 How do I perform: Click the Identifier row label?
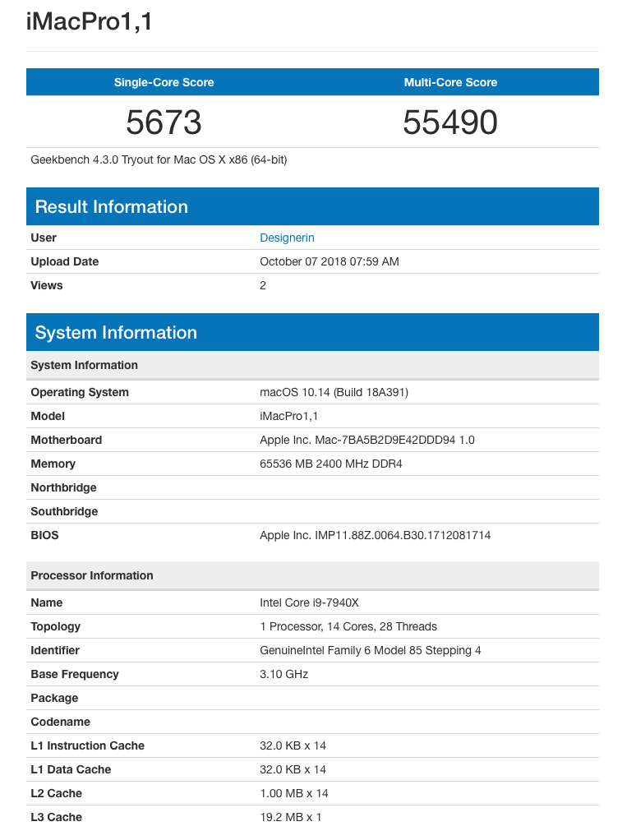click(55, 651)
